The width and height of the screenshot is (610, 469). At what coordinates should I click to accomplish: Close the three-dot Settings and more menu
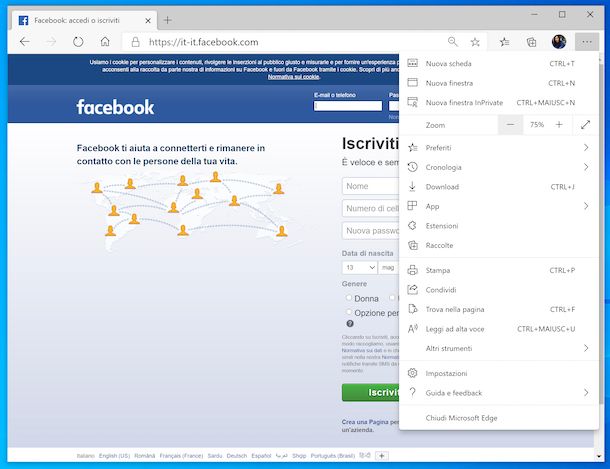587,42
